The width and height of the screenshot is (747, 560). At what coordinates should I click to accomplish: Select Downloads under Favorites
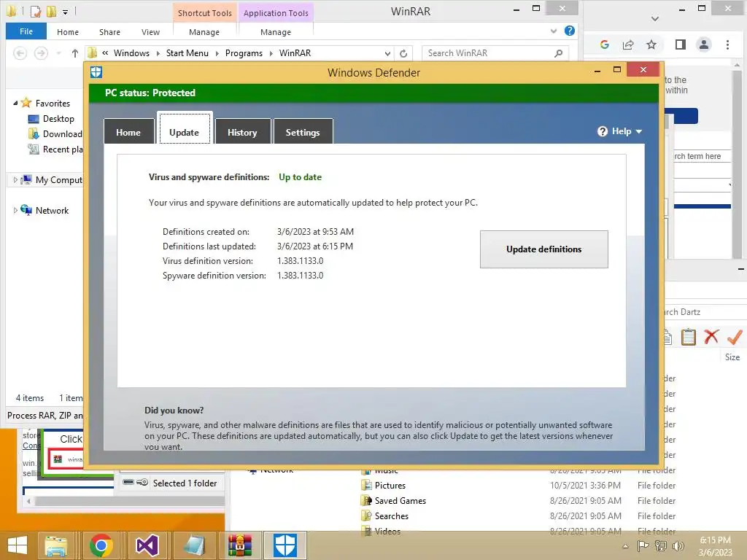tap(55, 134)
